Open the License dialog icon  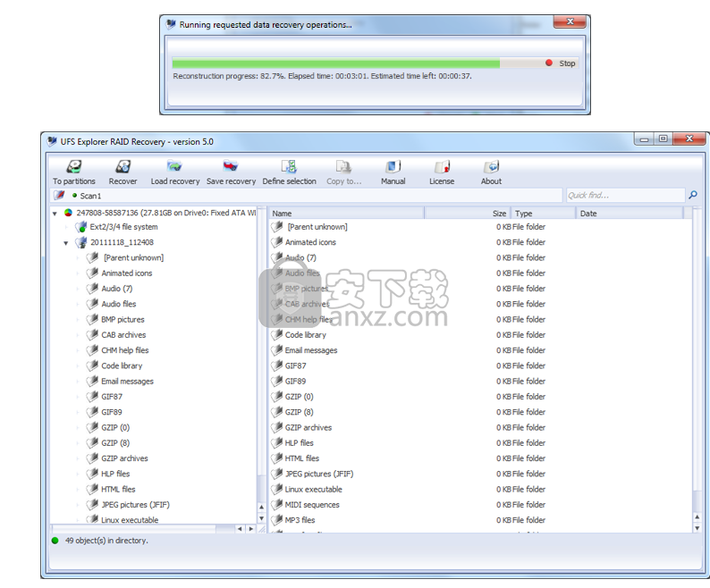pyautogui.click(x=442, y=166)
